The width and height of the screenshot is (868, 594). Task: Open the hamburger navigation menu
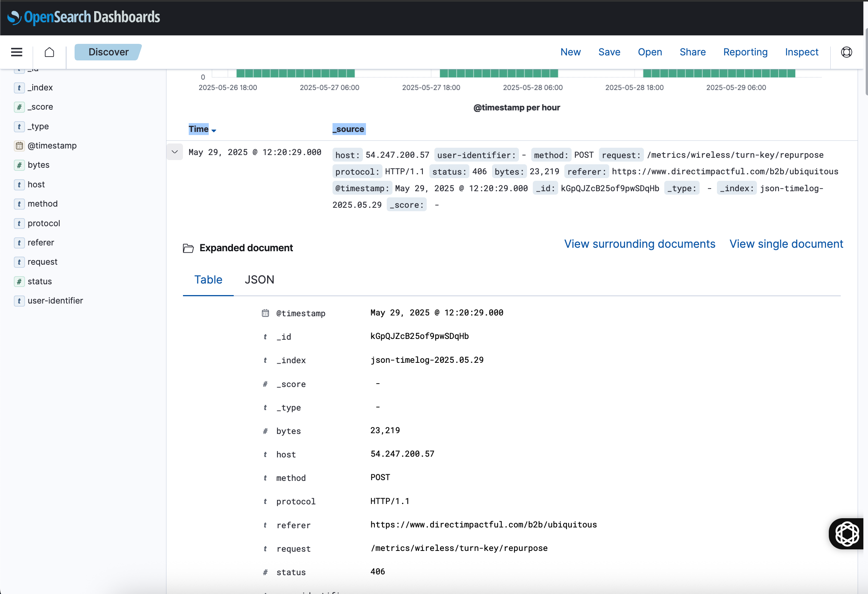pos(17,52)
